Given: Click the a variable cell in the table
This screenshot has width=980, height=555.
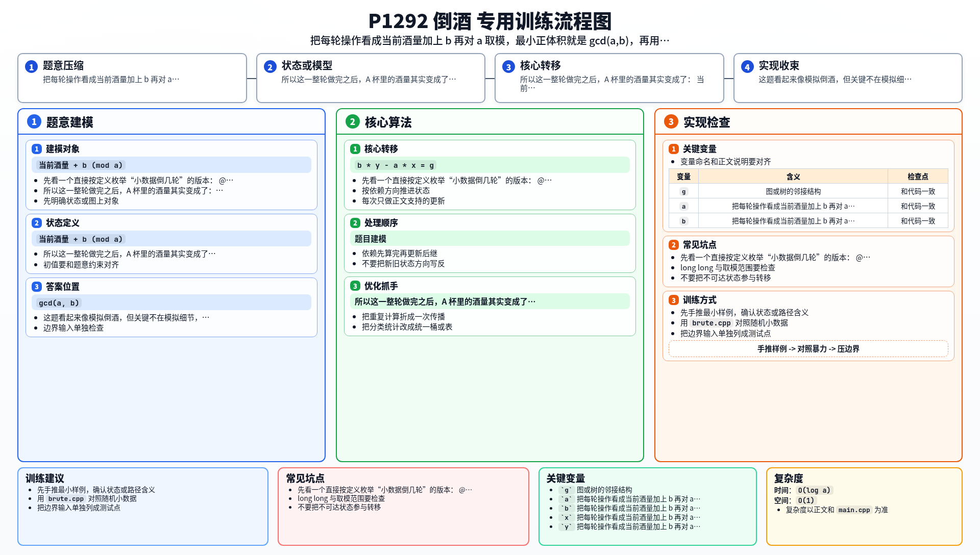Looking at the screenshot, I should 683,206.
